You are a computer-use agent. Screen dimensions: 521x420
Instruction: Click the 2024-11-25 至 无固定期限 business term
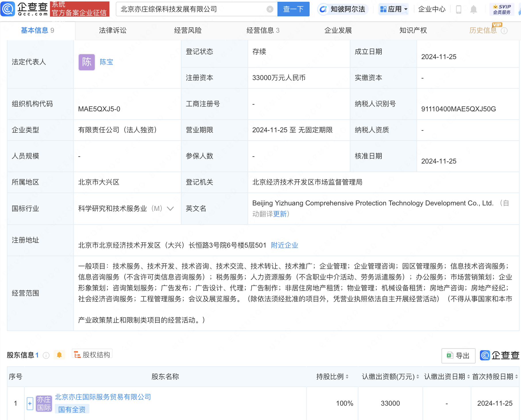click(x=292, y=130)
